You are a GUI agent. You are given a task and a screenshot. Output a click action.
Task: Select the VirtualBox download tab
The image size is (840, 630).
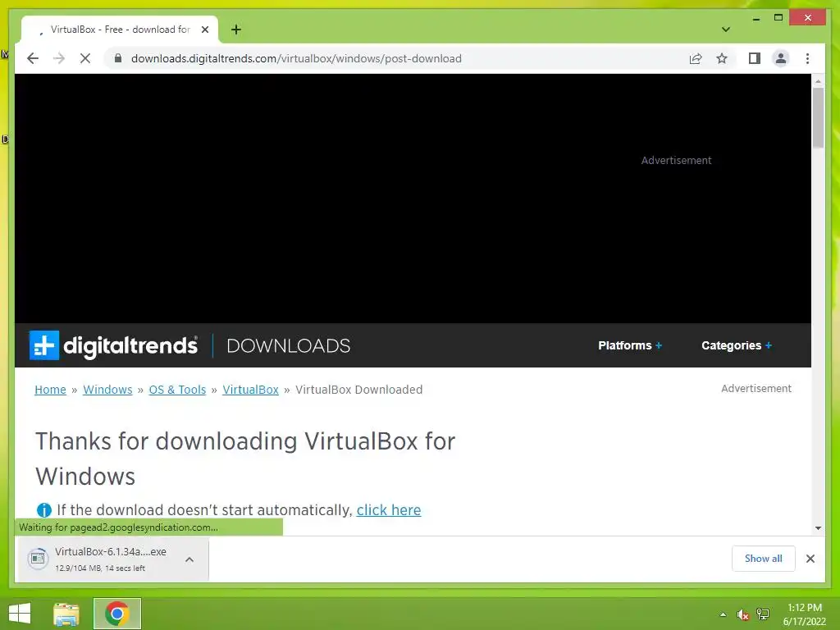119,30
